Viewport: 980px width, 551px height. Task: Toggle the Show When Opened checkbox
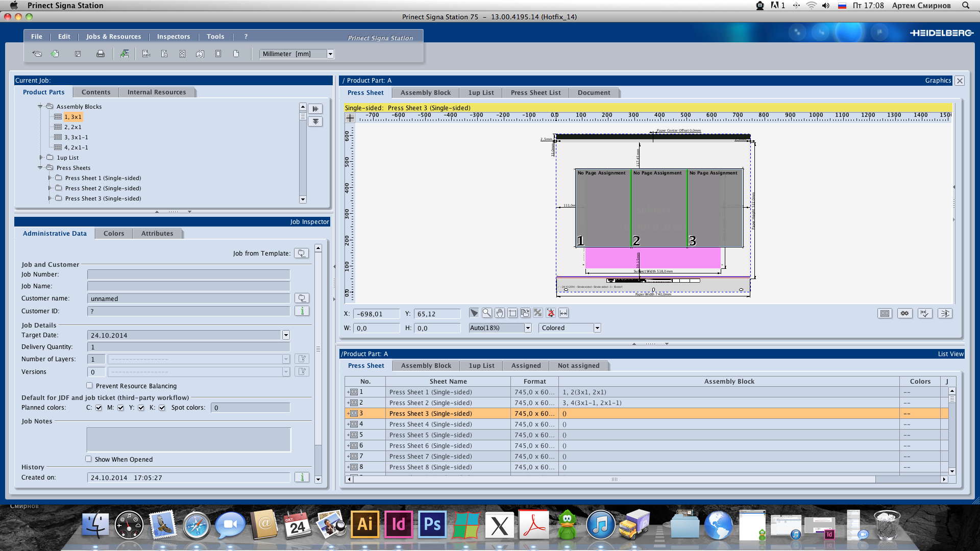pyautogui.click(x=89, y=459)
